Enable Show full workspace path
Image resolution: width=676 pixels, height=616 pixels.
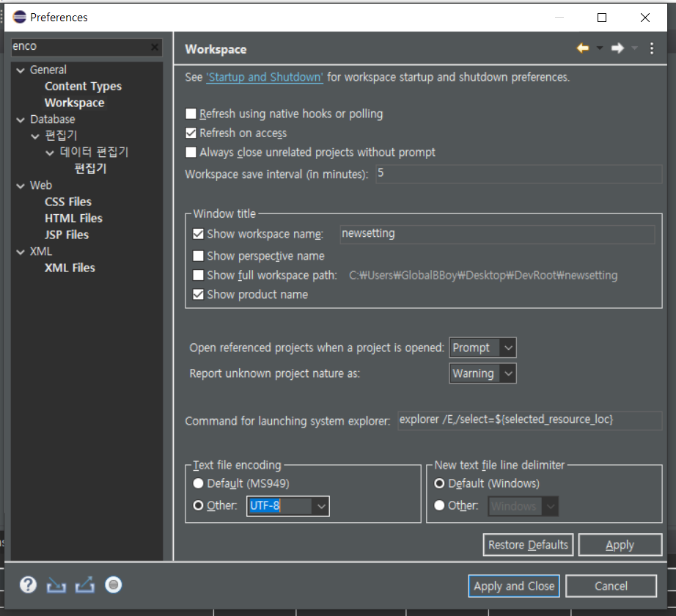click(x=198, y=275)
